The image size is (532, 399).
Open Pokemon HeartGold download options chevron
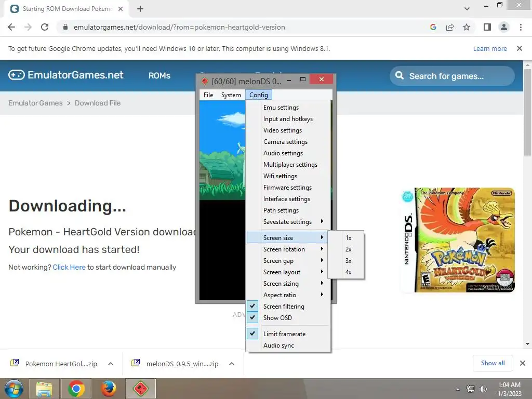(111, 364)
